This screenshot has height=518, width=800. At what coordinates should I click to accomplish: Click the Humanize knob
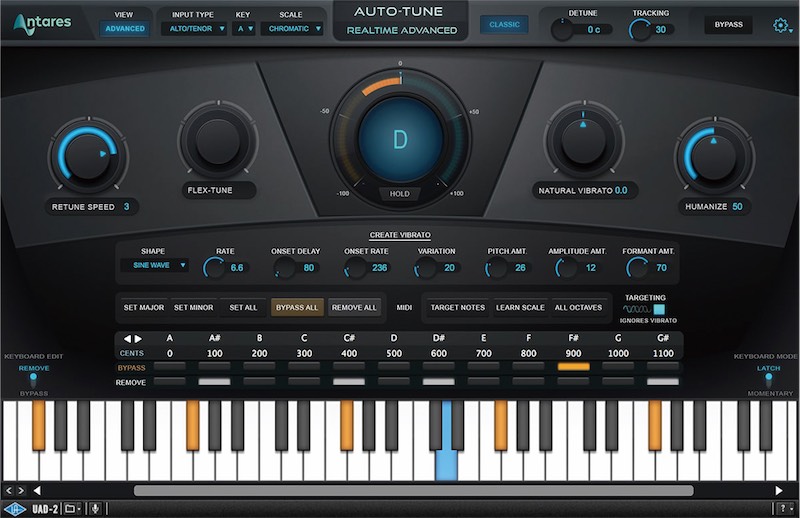714,156
